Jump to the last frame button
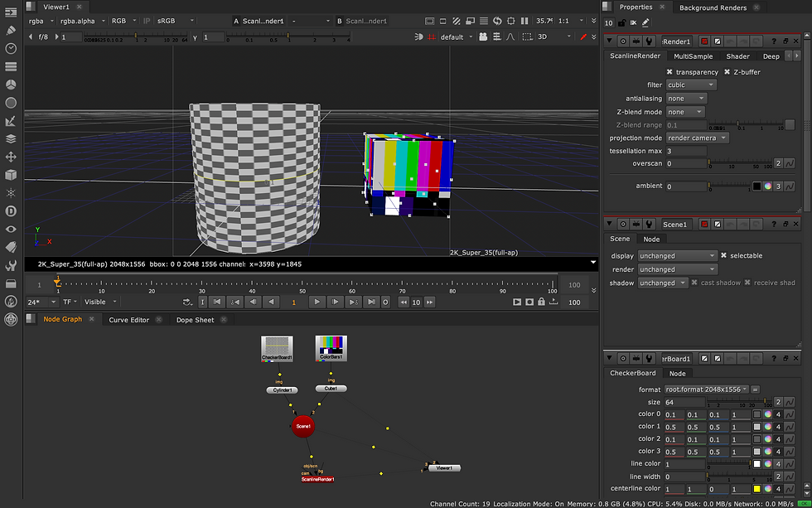This screenshot has width=812, height=508. click(x=371, y=302)
